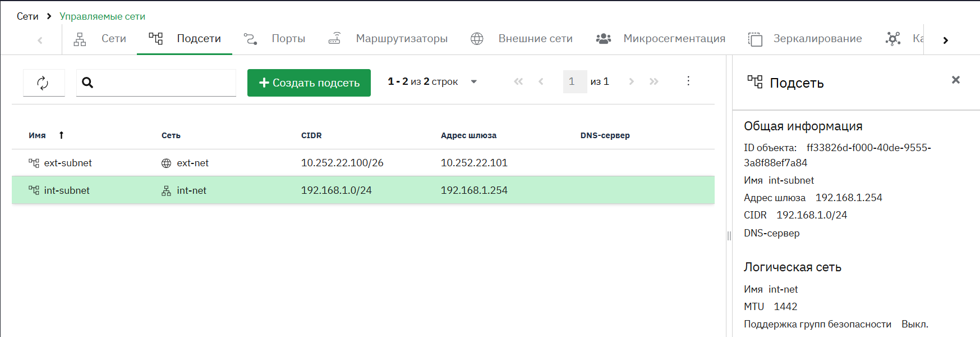
Task: Click the 10.252.22.101 gateway cell
Action: 474,163
